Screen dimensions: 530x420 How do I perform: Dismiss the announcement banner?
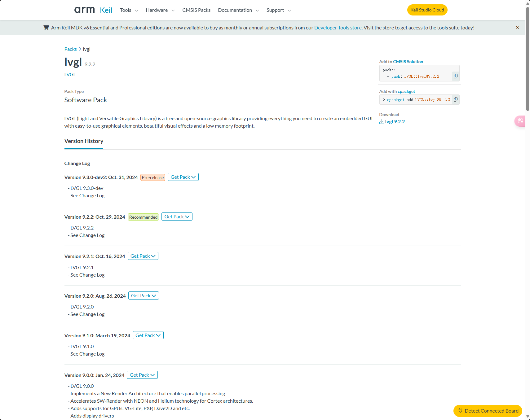518,28
